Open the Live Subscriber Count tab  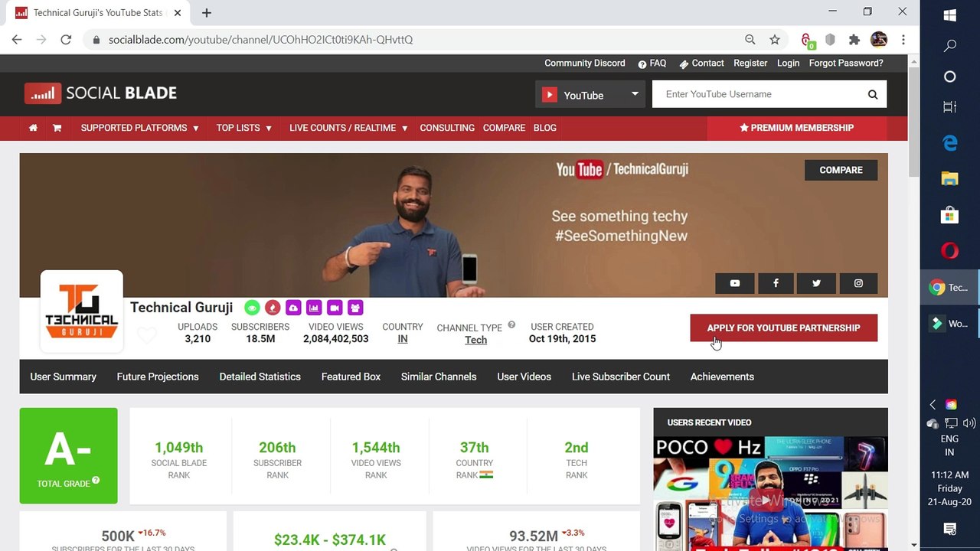[621, 377]
